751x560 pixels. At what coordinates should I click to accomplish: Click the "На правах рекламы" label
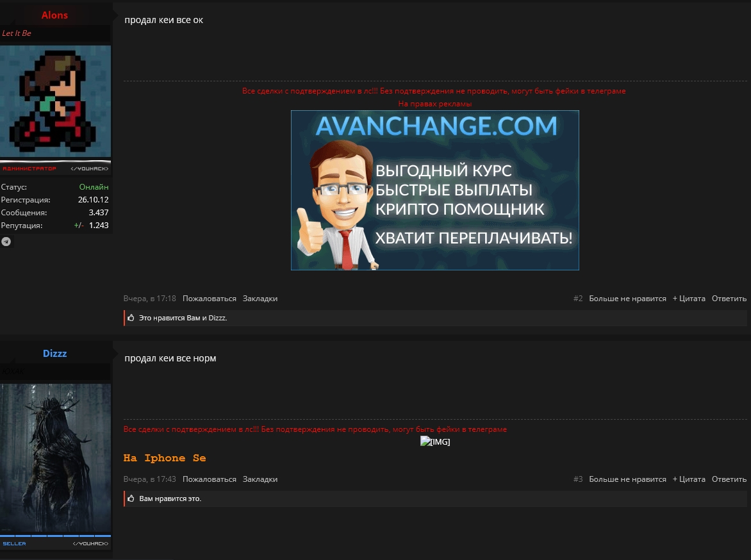pyautogui.click(x=435, y=103)
